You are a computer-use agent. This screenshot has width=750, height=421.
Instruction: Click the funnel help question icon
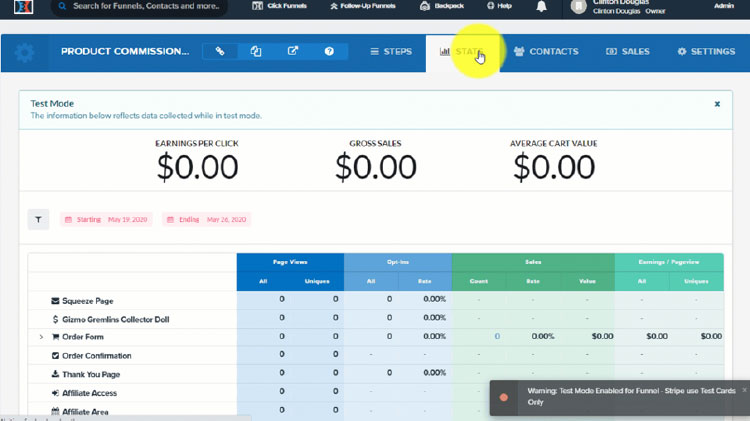pos(329,51)
